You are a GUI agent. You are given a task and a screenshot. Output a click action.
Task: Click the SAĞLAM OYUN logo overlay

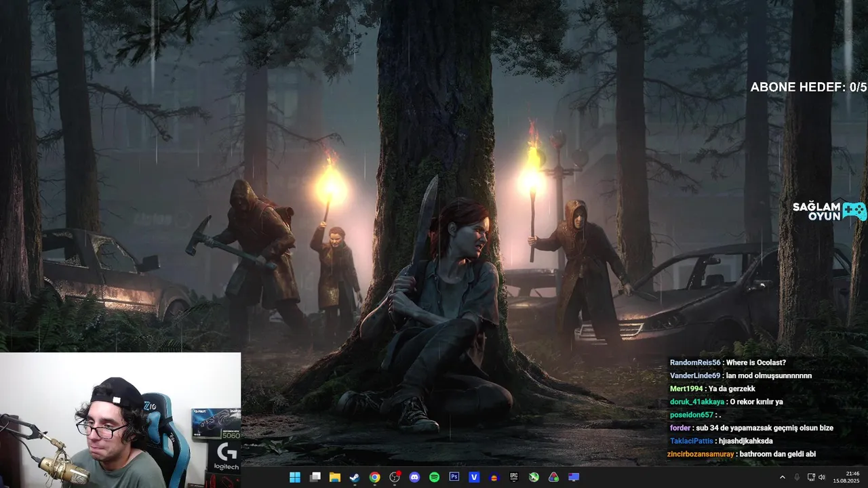829,211
